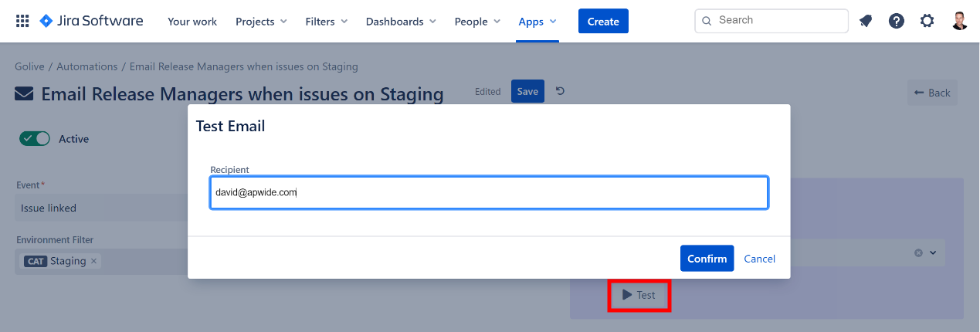Click the undo changes arrow icon

coord(560,91)
